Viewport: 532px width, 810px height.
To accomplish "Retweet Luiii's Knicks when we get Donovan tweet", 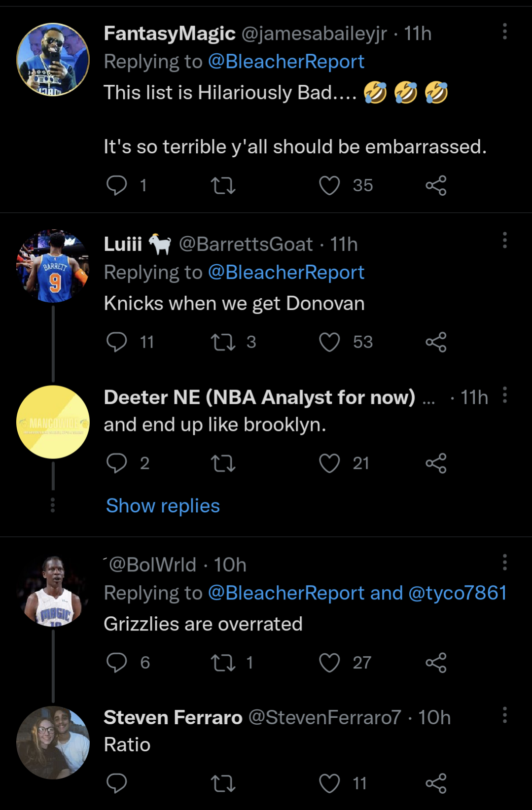I will [x=223, y=342].
